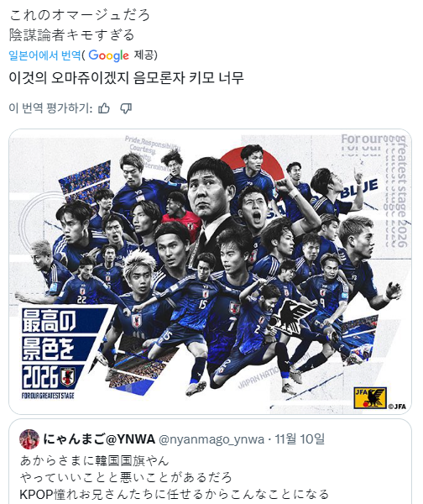Click the '일본어에서 번역' link
This screenshot has height=504, width=423.
point(44,55)
